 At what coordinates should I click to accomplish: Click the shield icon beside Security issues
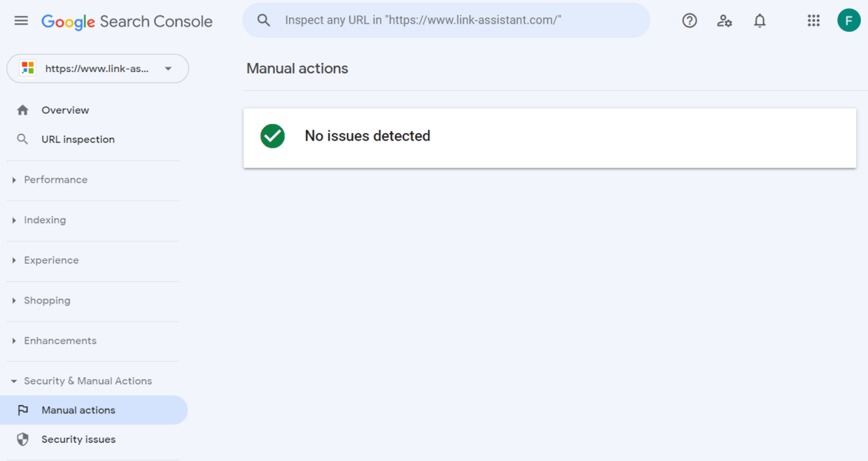22,439
